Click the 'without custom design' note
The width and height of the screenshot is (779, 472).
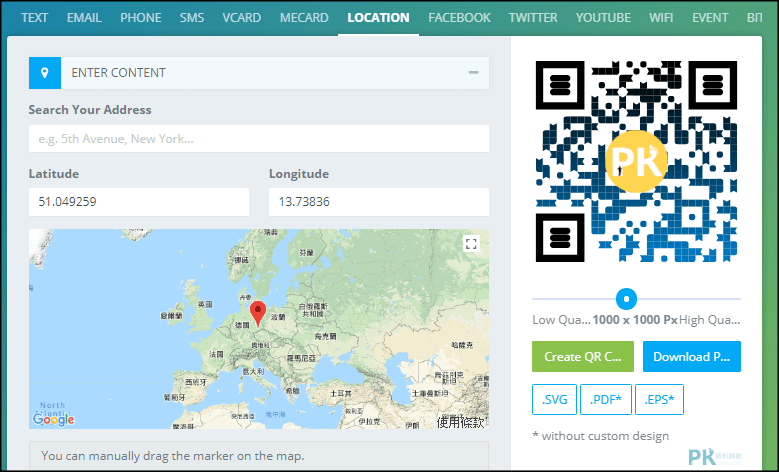coord(601,436)
